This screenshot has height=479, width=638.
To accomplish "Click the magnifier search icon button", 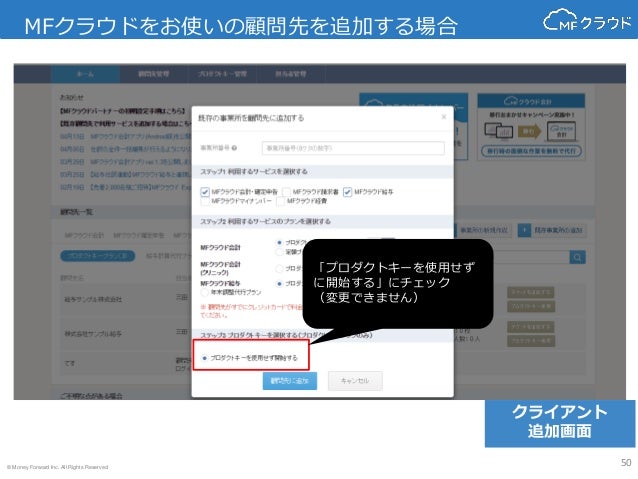I will (577, 257).
